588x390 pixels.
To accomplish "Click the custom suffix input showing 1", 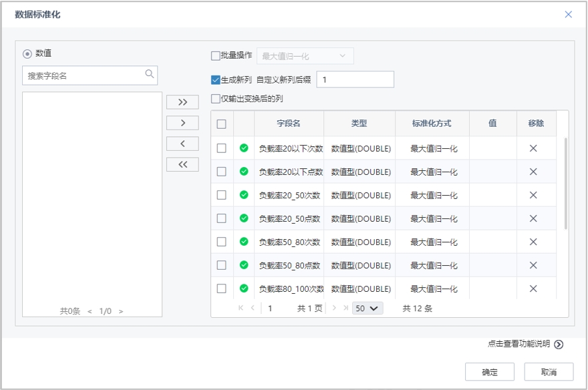I will click(355, 79).
